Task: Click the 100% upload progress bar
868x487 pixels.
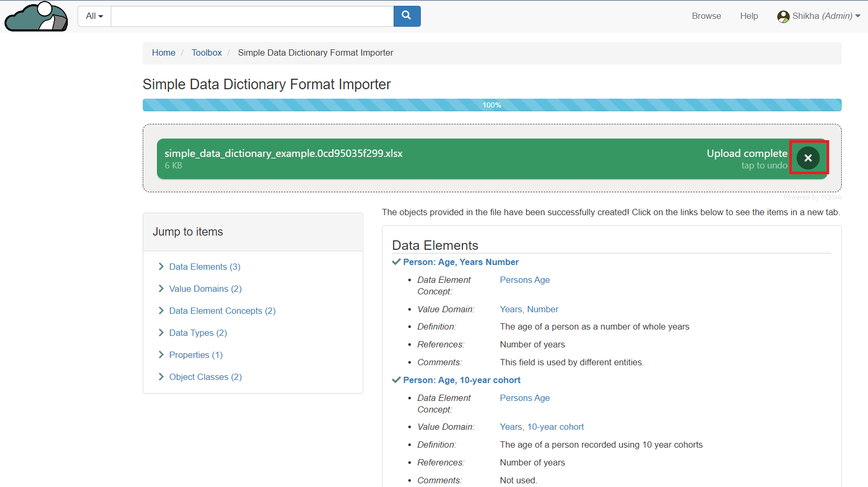Action: (x=492, y=105)
